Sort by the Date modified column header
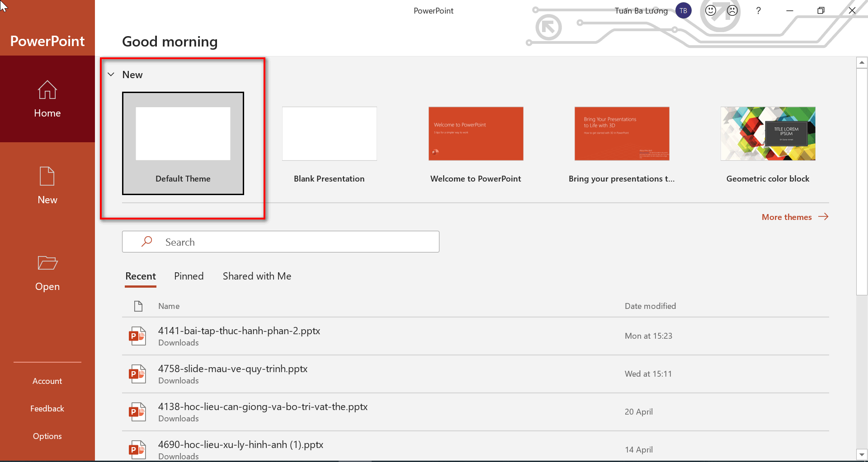Viewport: 868px width, 462px height. 650,306
